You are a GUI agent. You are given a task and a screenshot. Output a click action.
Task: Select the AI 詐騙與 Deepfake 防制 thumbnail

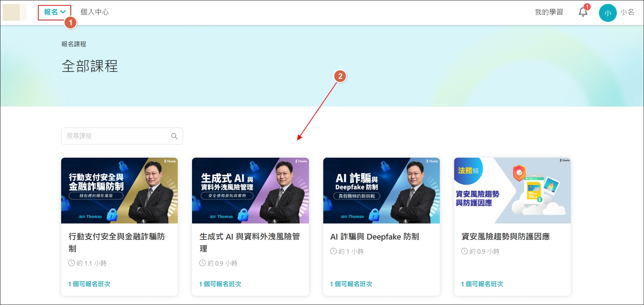tap(381, 191)
